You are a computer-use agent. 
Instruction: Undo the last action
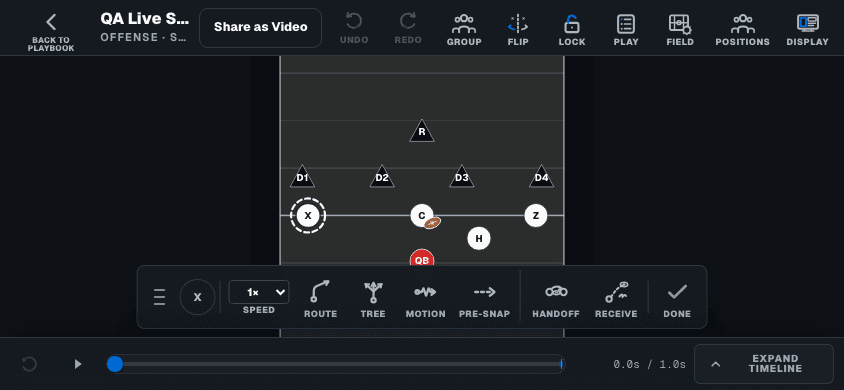coord(354,29)
